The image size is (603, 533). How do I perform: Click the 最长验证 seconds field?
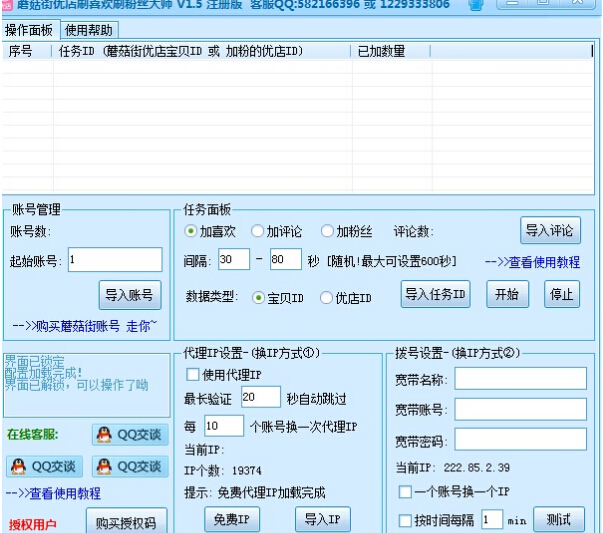tap(261, 397)
